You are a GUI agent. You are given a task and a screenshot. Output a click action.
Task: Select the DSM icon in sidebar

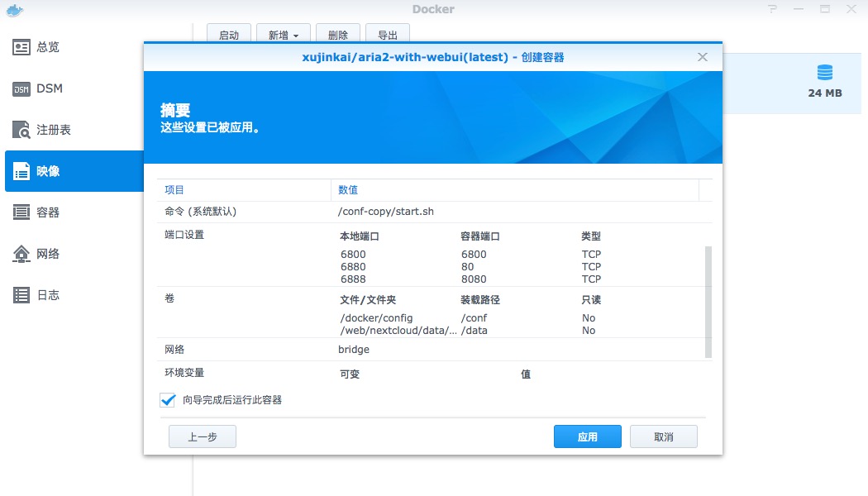(x=21, y=88)
